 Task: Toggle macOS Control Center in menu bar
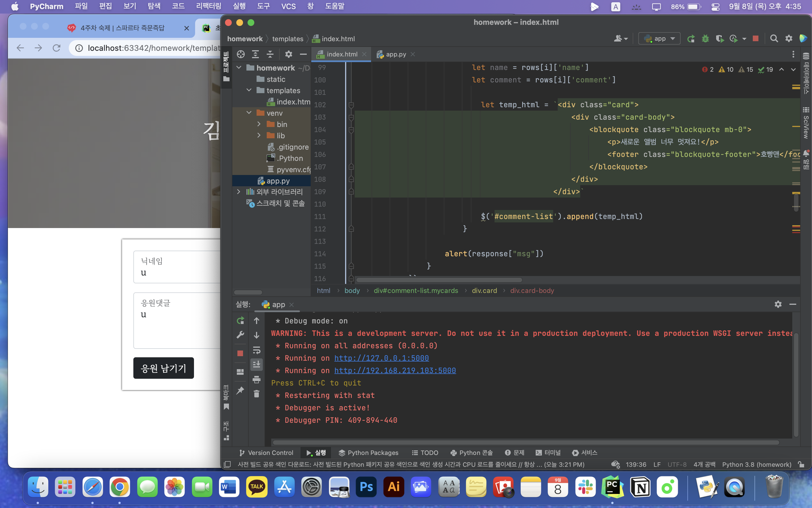click(715, 7)
